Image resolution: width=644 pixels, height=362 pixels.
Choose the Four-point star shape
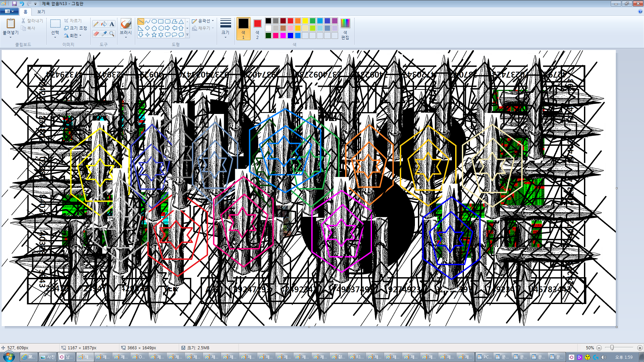pyautogui.click(x=148, y=35)
